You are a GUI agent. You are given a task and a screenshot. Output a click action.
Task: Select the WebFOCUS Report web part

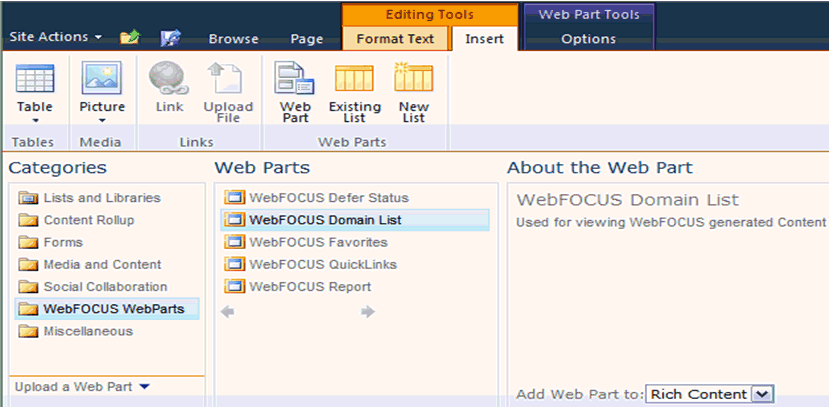309,287
